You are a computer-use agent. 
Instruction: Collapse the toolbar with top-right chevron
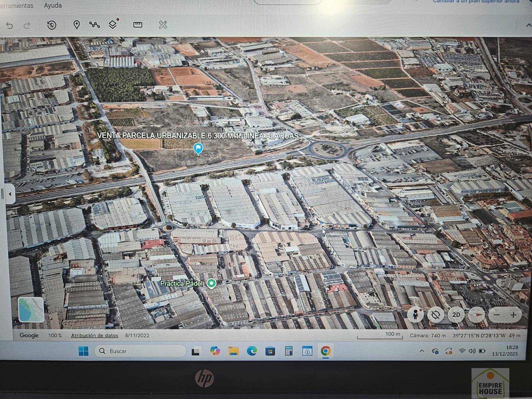click(528, 25)
